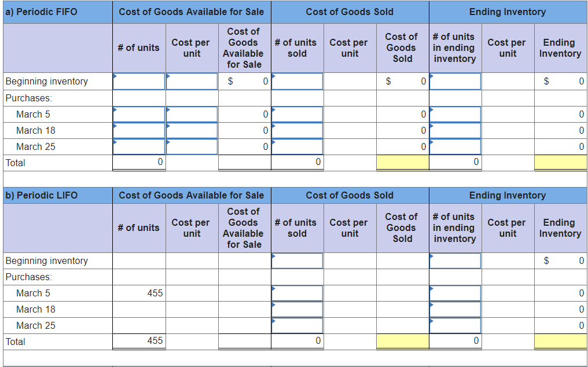Select the FIFO units sold cell for Beginning inventory
Image resolution: width=588 pixels, height=367 pixels.
[297, 81]
